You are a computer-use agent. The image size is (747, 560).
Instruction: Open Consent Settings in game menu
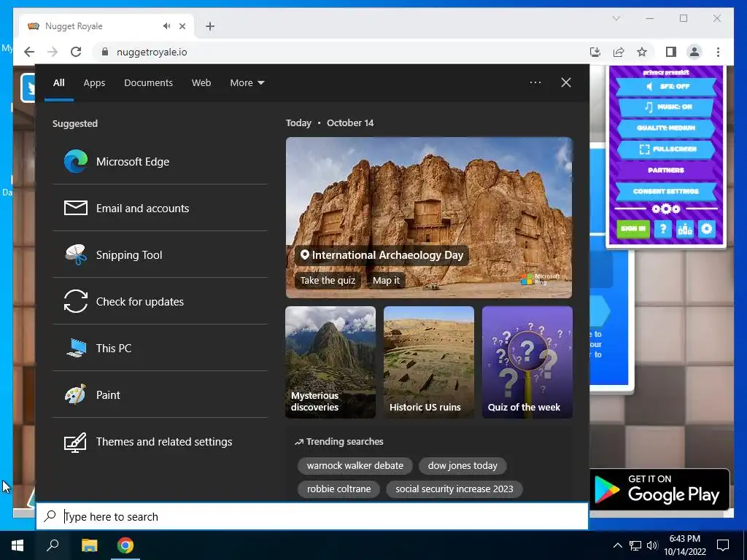pyautogui.click(x=666, y=192)
